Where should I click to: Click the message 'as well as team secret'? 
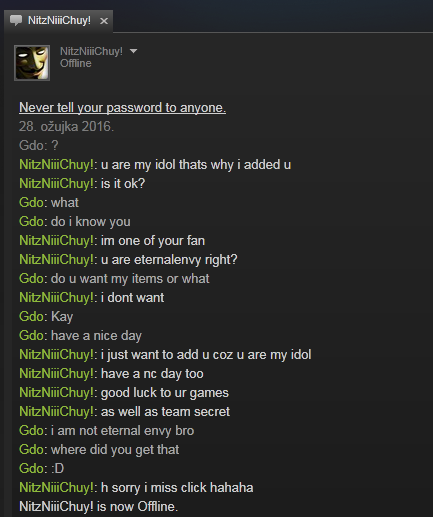pyautogui.click(x=165, y=412)
